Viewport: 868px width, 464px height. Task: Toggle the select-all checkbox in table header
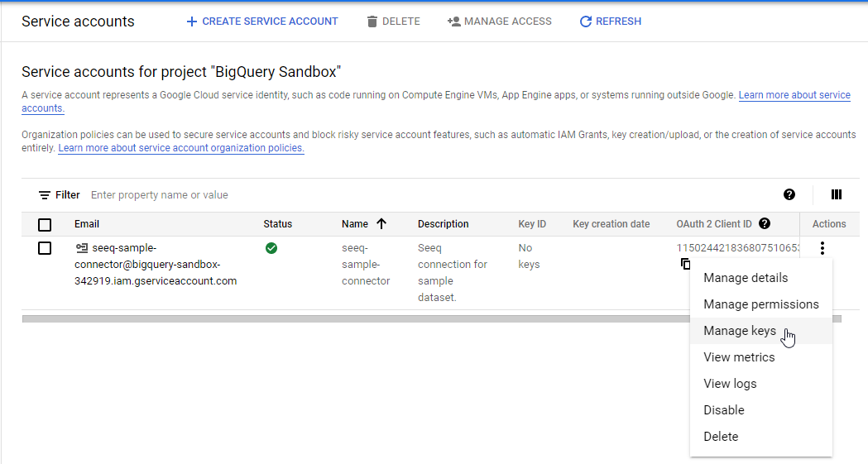45,224
